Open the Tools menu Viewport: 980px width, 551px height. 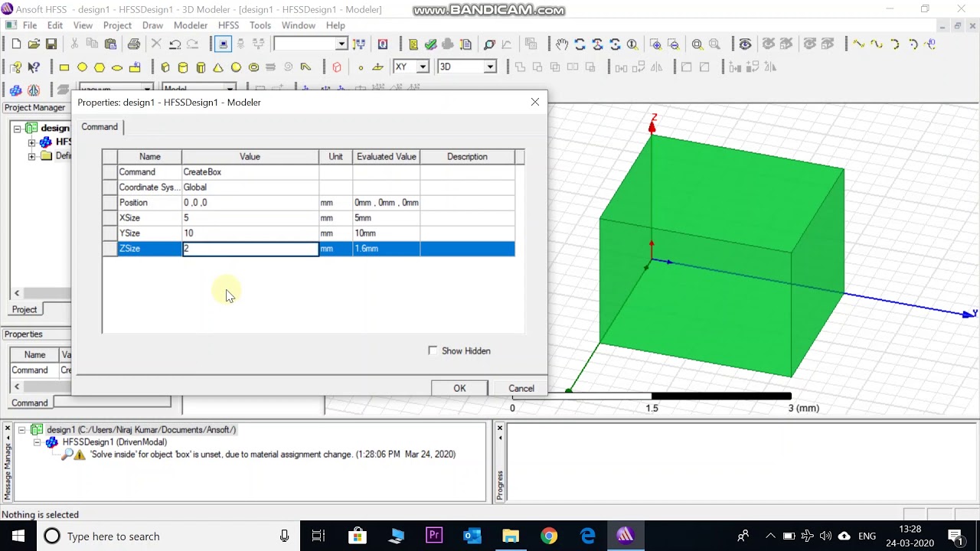click(260, 25)
